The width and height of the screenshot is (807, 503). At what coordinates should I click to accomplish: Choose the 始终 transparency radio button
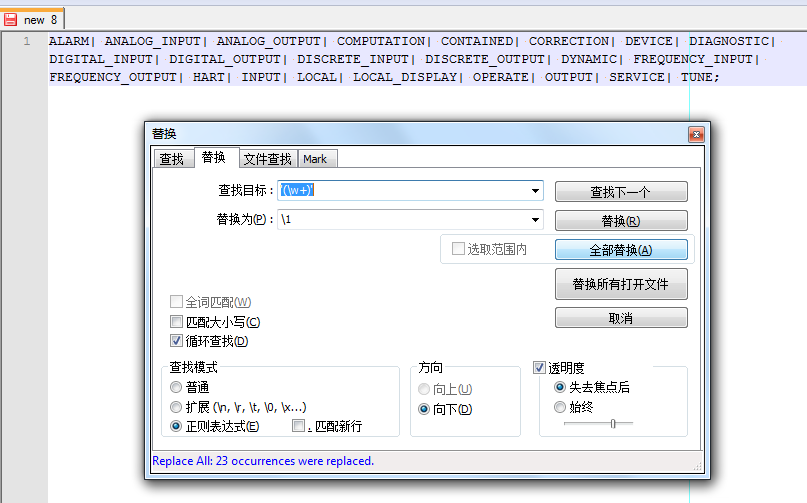[559, 407]
